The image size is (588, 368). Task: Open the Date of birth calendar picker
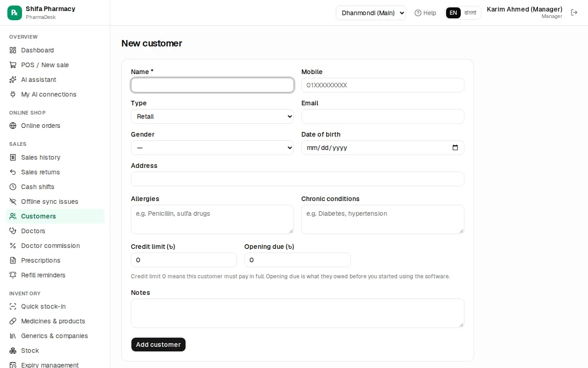click(455, 148)
